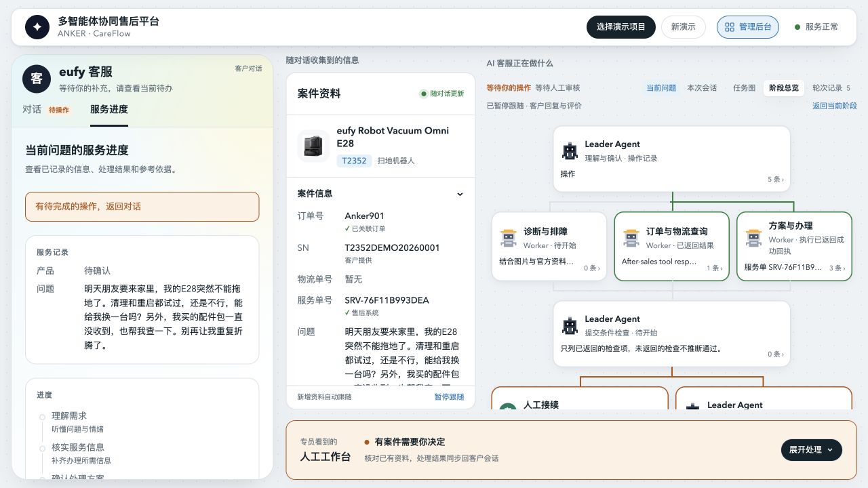Screen dimensions: 868x488
Task: Click the 暂停跟随 link
Action: click(x=450, y=397)
